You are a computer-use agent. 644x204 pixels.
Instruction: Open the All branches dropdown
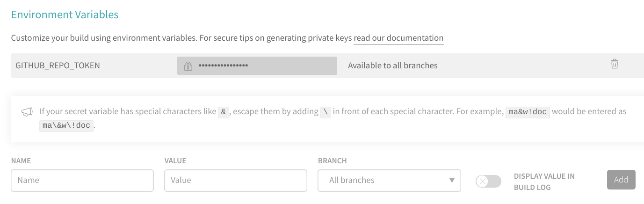click(389, 180)
